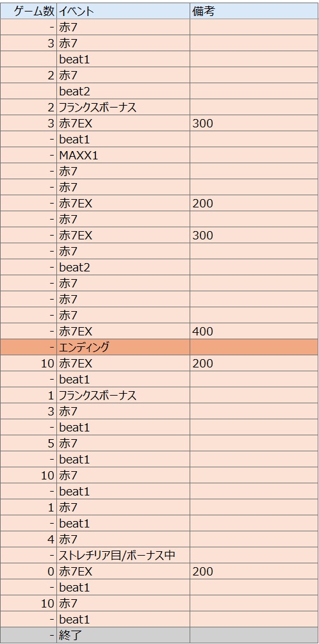Select the エンディング event cell
The image size is (319, 644).
pyautogui.click(x=124, y=347)
